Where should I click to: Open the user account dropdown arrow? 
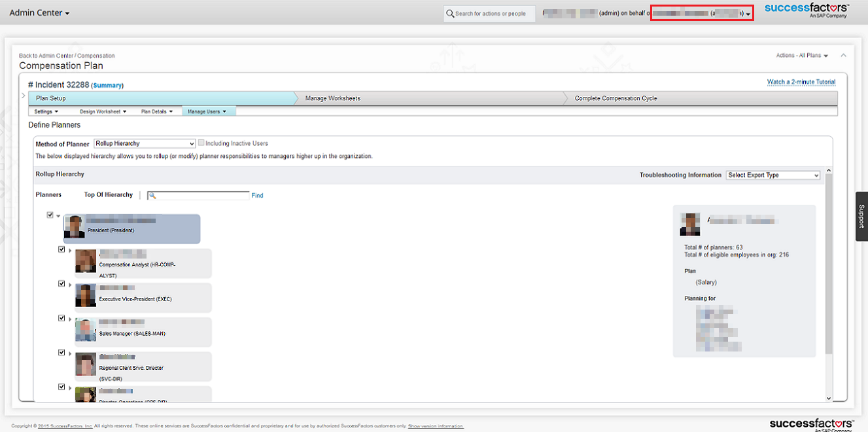point(748,14)
